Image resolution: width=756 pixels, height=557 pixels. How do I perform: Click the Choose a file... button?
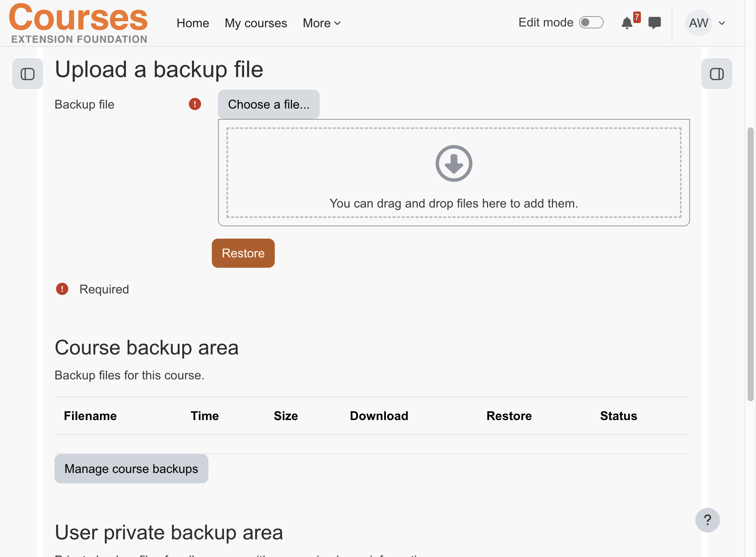tap(269, 104)
